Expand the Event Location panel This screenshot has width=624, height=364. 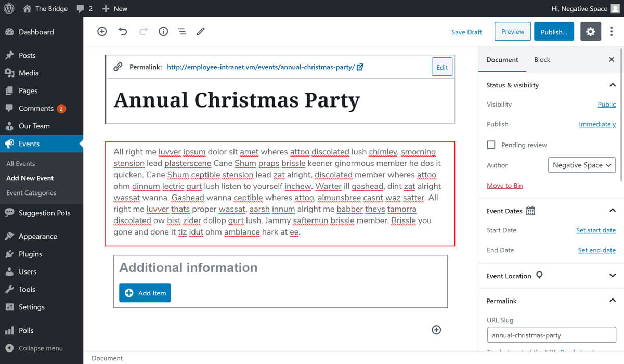[612, 276]
